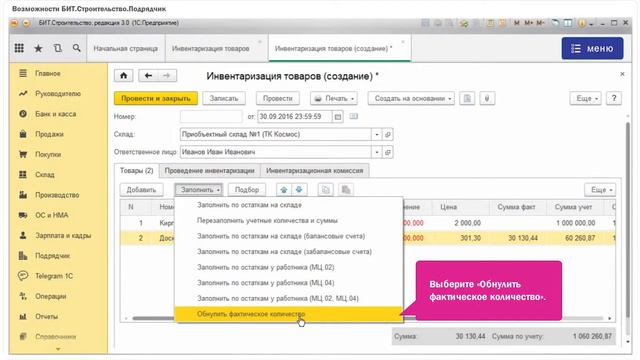Expand Создать на основании dropdown
The height and width of the screenshot is (360, 640).
pyautogui.click(x=411, y=98)
